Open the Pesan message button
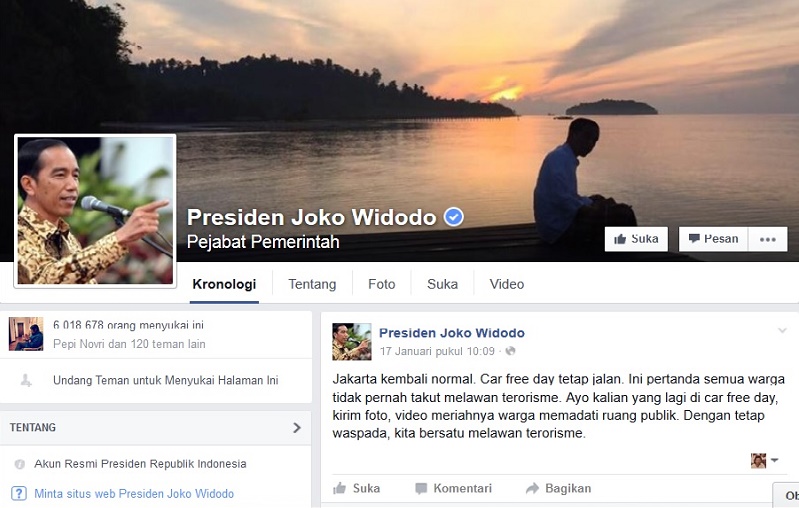The width and height of the screenshot is (799, 508). (713, 239)
